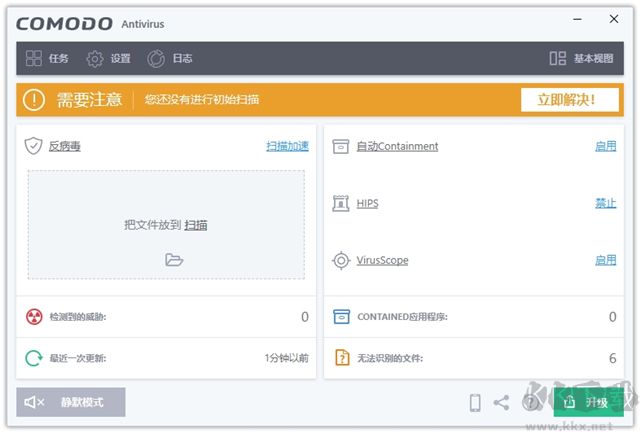Click the share icon at the bottom
Screen dimensions: 640x433
click(502, 403)
